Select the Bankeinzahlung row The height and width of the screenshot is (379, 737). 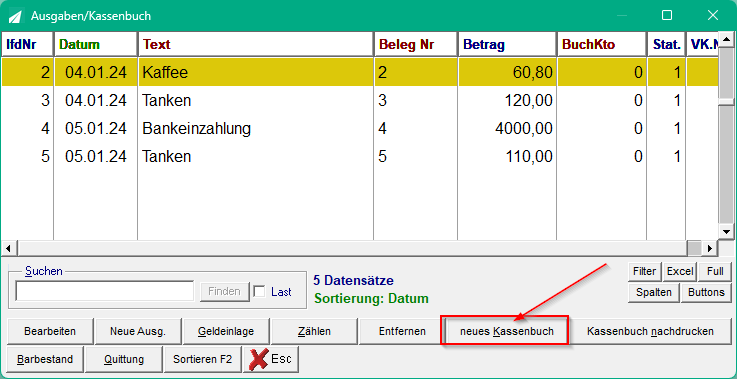click(x=360, y=128)
